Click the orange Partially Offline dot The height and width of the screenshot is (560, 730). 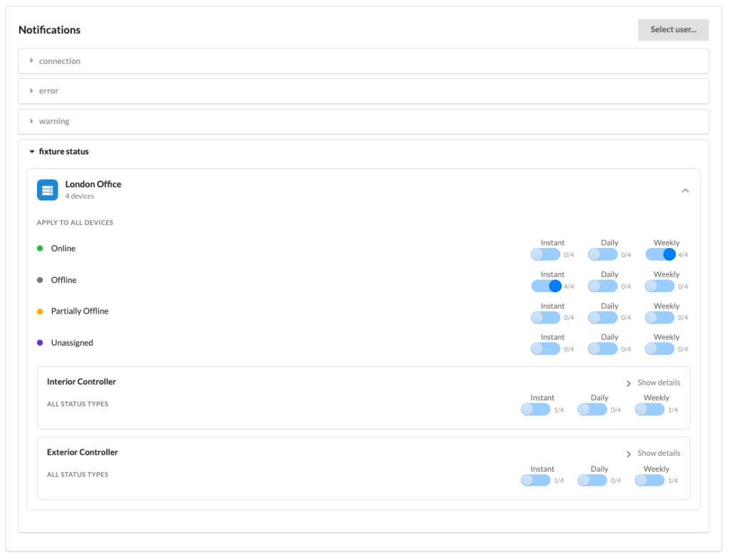click(x=40, y=311)
